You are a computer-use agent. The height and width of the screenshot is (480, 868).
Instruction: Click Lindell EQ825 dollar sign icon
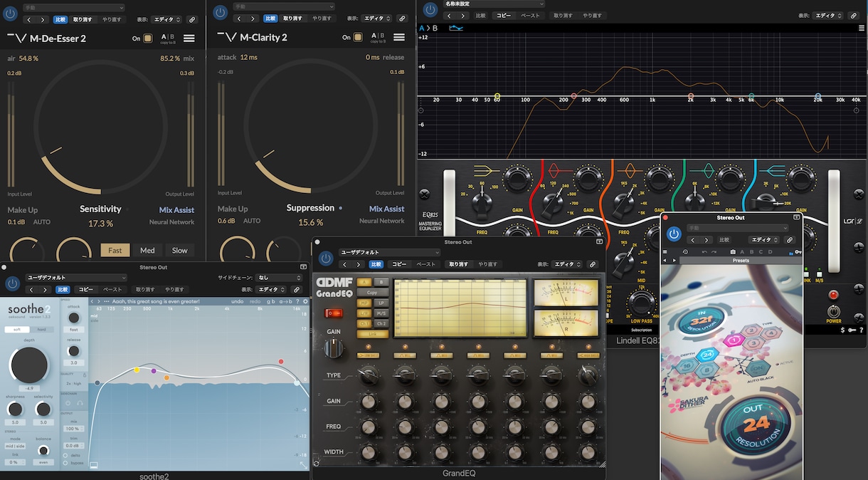[x=842, y=330]
